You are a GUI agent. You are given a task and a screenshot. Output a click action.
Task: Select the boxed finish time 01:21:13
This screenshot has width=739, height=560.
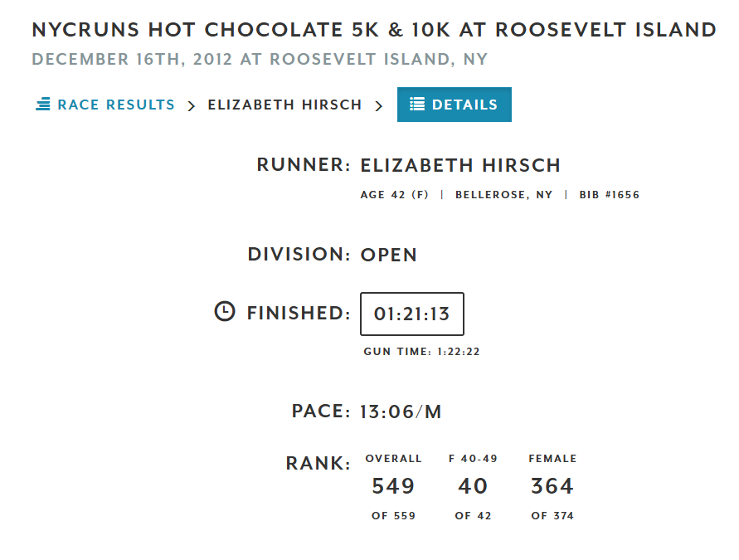click(x=411, y=314)
